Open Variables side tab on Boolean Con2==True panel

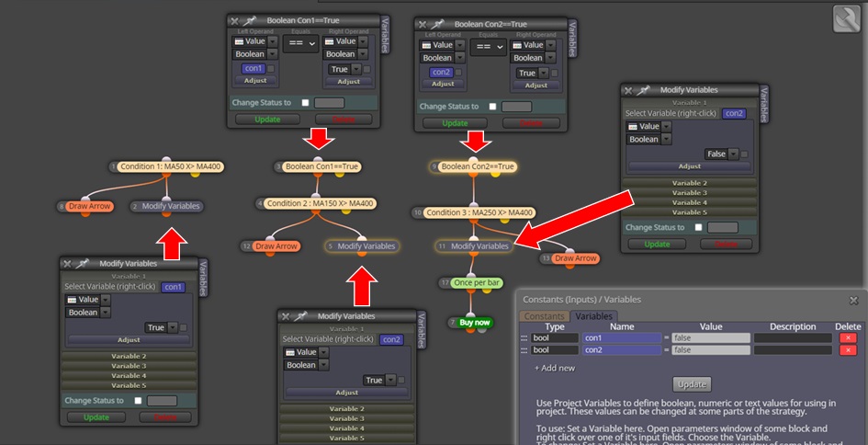pos(573,40)
